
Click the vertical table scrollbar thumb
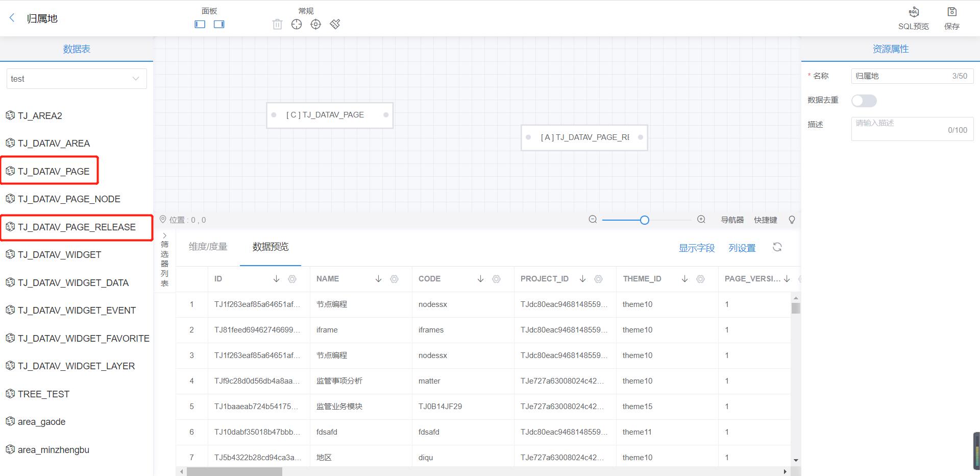click(x=796, y=308)
